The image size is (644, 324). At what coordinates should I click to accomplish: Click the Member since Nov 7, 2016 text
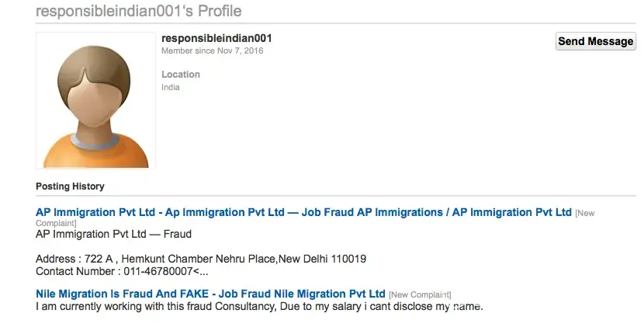click(x=212, y=51)
